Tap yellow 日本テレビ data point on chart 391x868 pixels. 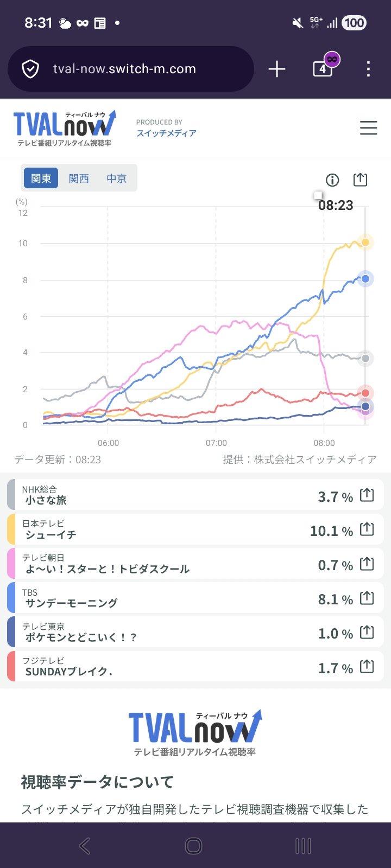[x=365, y=242]
